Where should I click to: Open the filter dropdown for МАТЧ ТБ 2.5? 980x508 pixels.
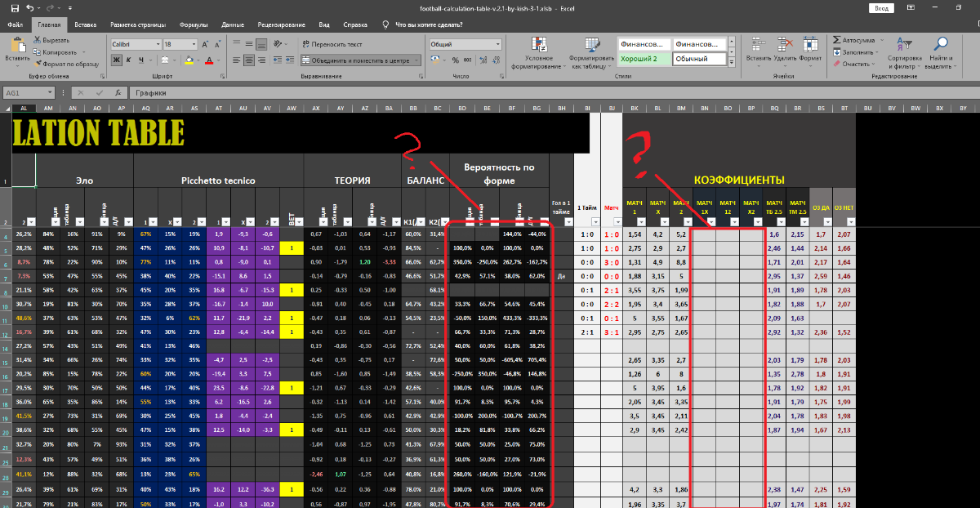pos(781,221)
